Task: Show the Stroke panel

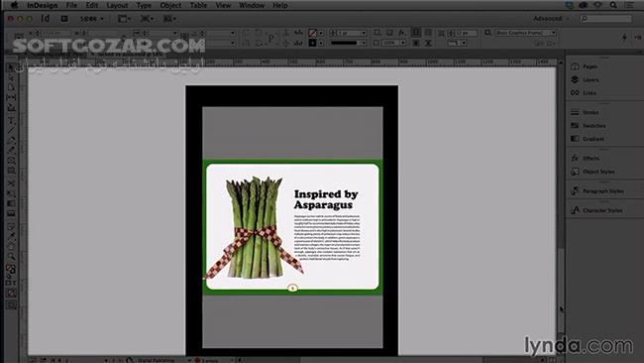Action: pos(585,112)
